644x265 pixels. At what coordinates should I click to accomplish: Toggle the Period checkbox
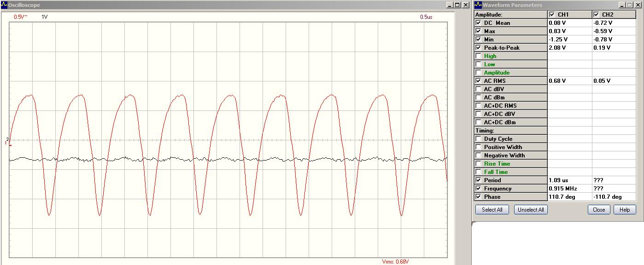(478, 180)
